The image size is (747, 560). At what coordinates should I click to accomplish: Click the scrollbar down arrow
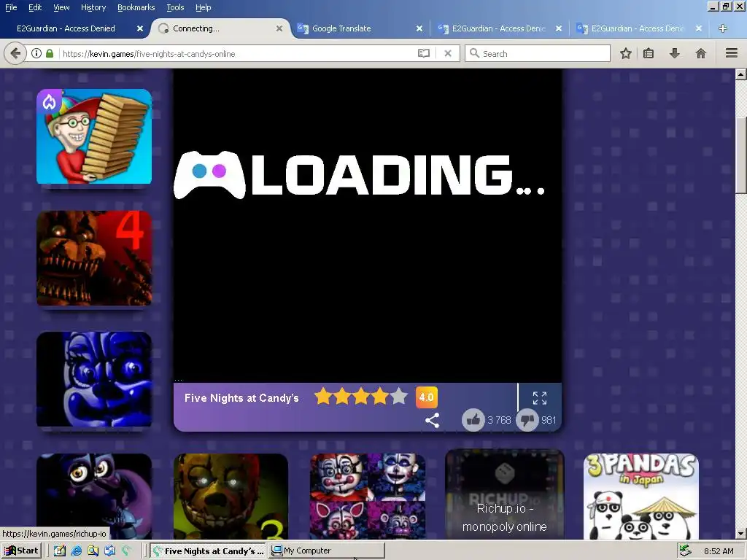pyautogui.click(x=740, y=533)
